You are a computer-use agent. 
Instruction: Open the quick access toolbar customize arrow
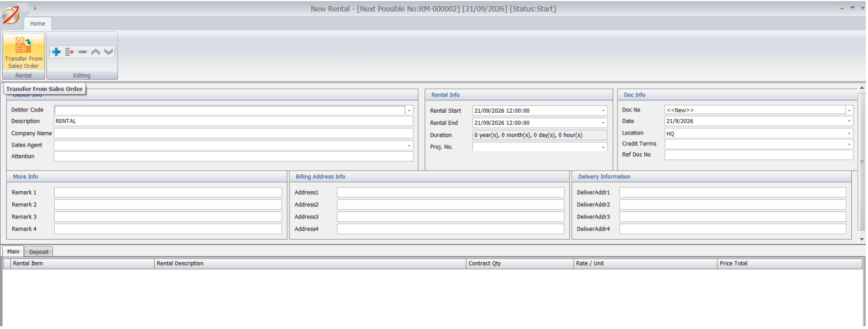coord(35,8)
